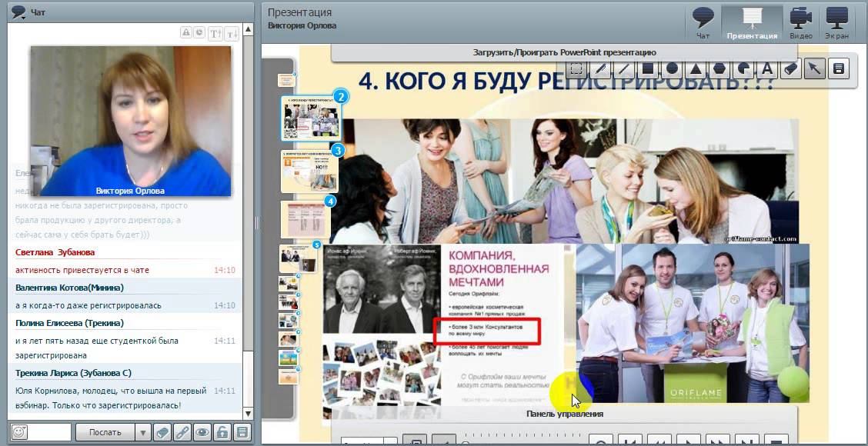
Task: Open the emoticon picker in chat
Action: point(18,432)
